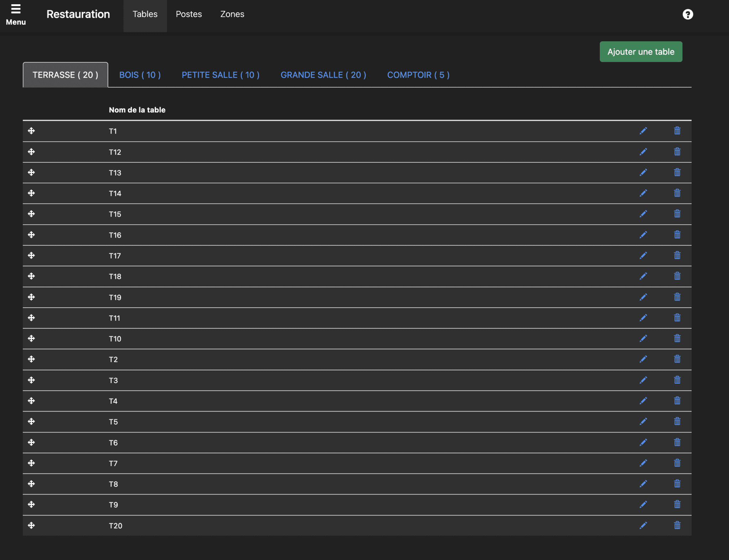Screen dimensions: 729x560
Task: Open the help question mark icon
Action: 688,14
